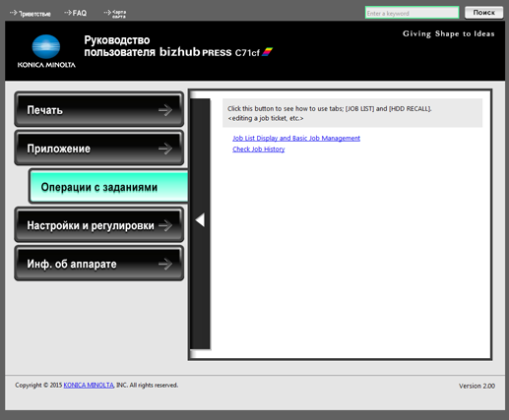This screenshot has height=420, width=509.
Task: Open Job List Display and Basic Job Management link
Action: point(296,138)
